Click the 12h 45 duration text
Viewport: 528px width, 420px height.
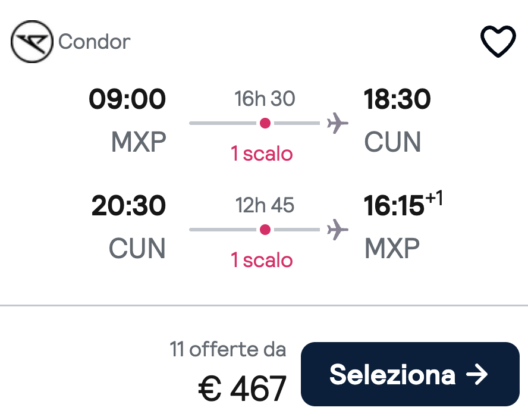(265, 205)
